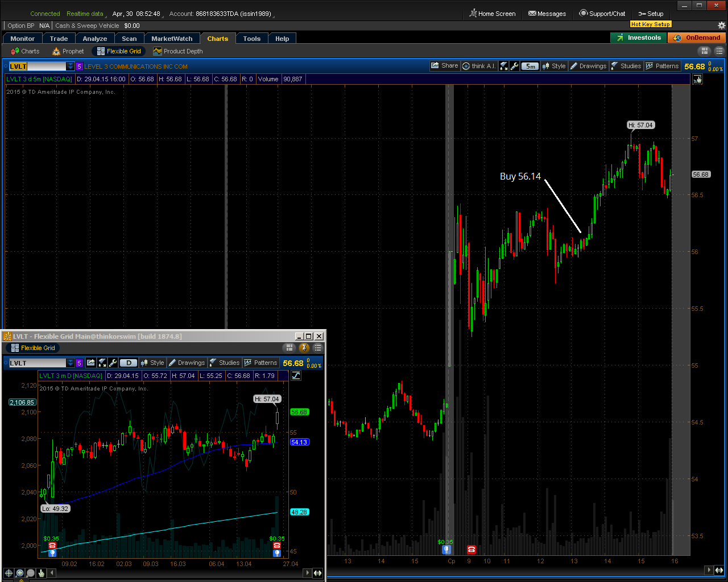
Task: Expand the main chart symbol dropdown arrow
Action: coord(71,66)
